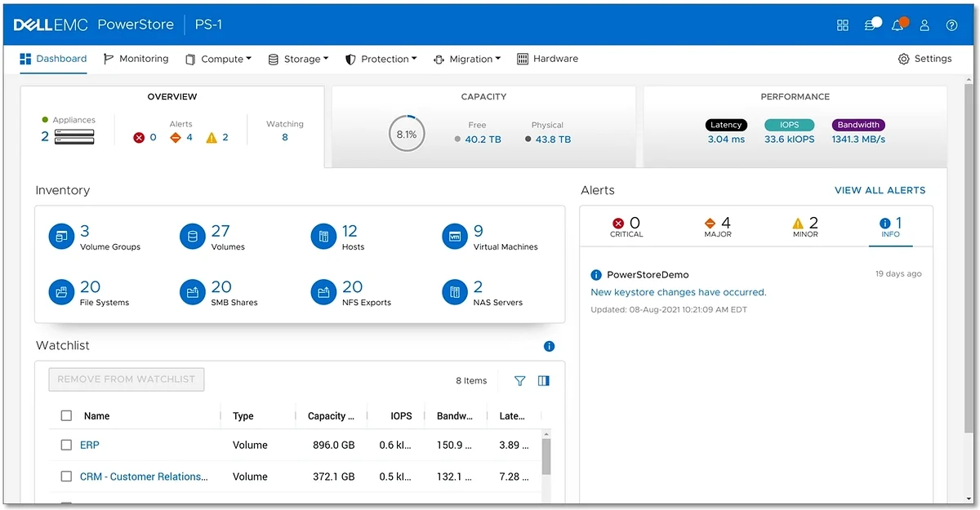Open the ERP volume link
Image resolution: width=980 pixels, height=510 pixels.
click(x=90, y=446)
